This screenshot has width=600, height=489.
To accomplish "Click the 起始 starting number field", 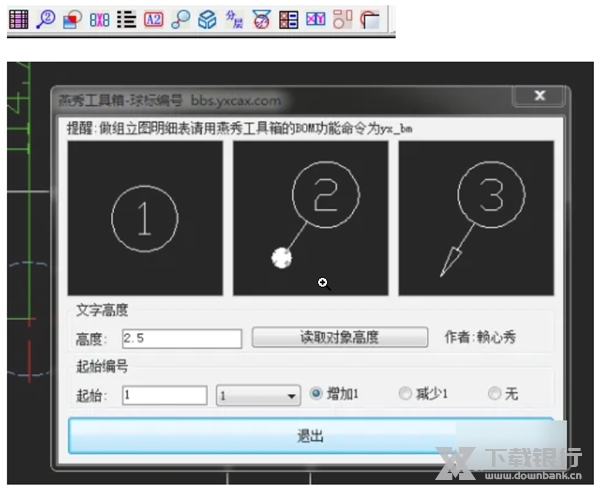I will coord(165,395).
